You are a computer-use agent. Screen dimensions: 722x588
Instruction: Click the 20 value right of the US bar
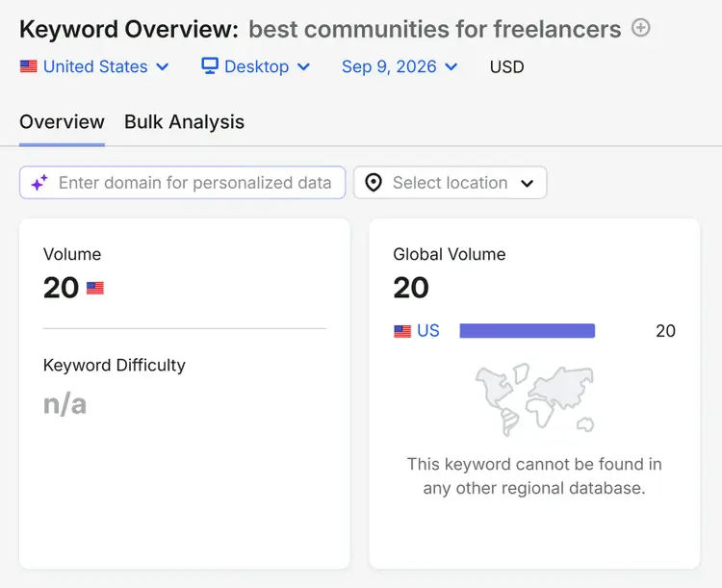665,331
